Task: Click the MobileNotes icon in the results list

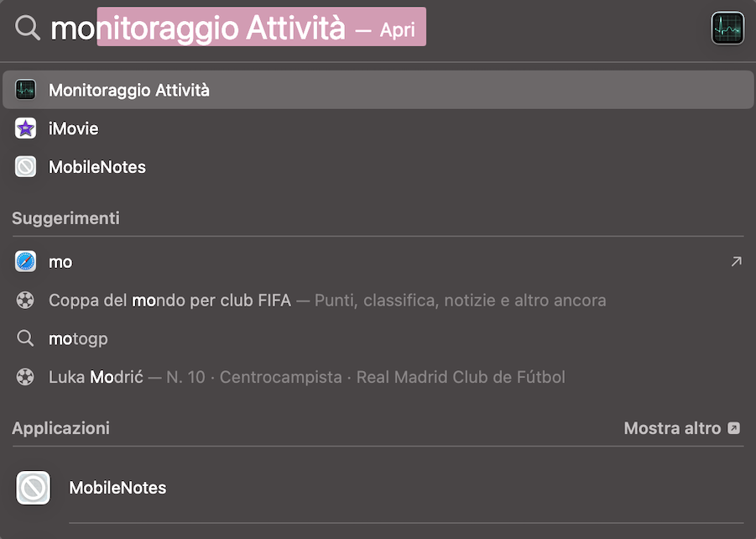Action: click(x=24, y=166)
